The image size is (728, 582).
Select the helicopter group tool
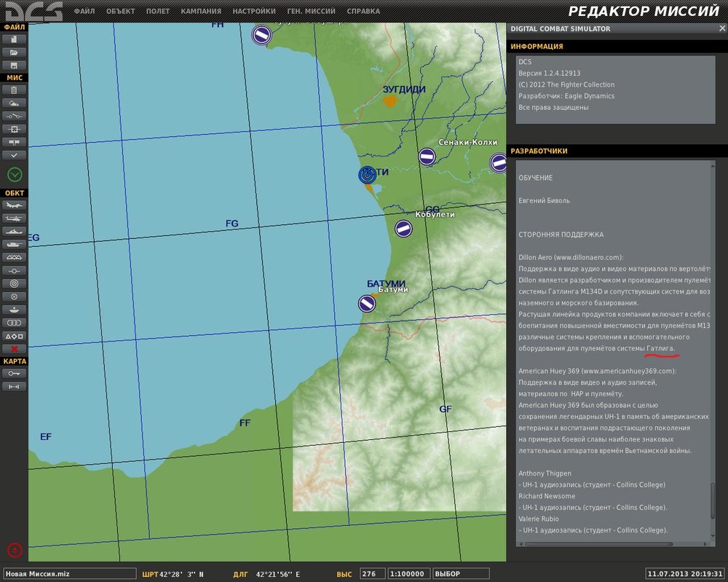14,218
